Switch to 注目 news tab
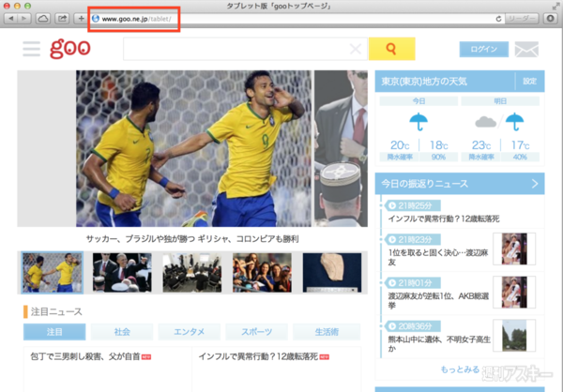The image size is (563, 392). pos(54,332)
